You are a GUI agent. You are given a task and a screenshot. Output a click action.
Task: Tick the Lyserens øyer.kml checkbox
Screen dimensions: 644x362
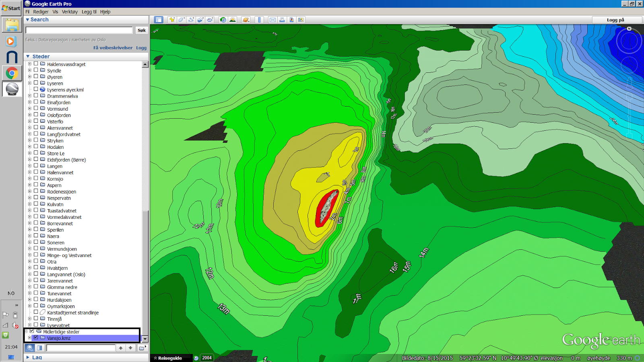[36, 89]
